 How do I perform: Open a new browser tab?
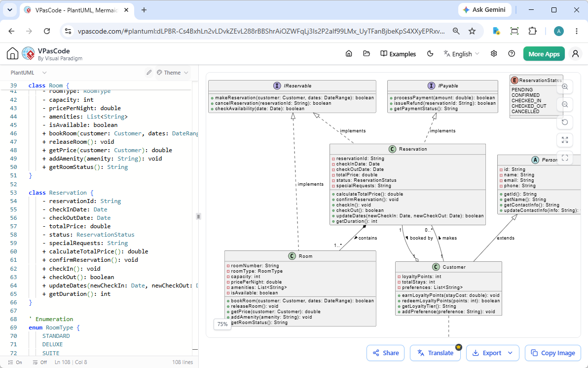[144, 10]
